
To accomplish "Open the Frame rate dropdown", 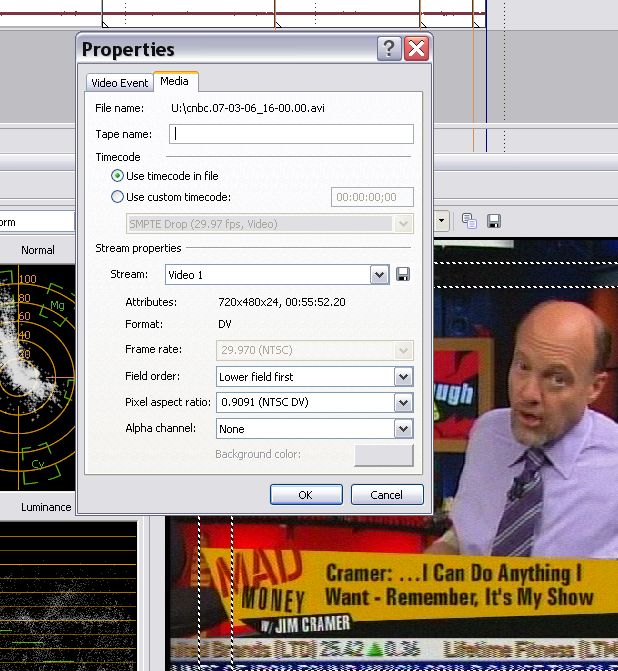I will tap(403, 350).
